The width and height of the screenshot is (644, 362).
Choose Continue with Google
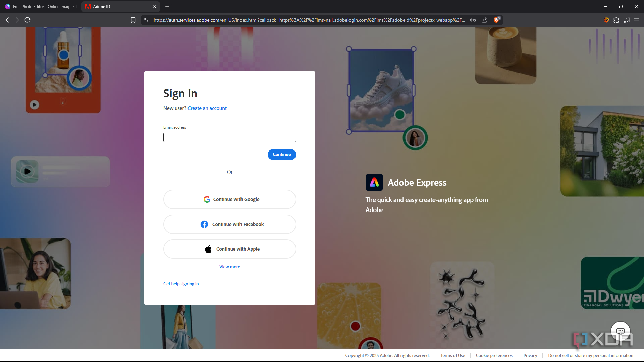pos(230,199)
